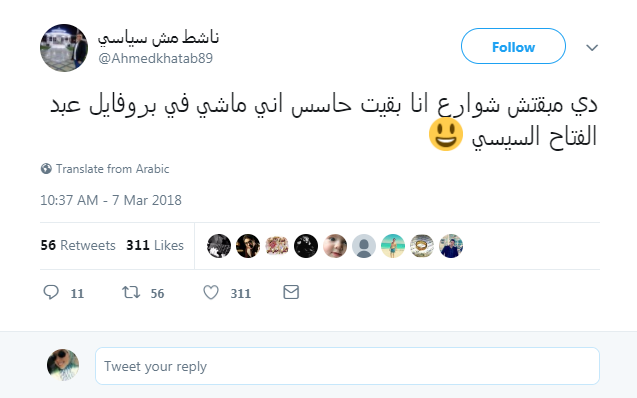
Task: Open the tweet author's profile picture
Action: click(x=64, y=48)
